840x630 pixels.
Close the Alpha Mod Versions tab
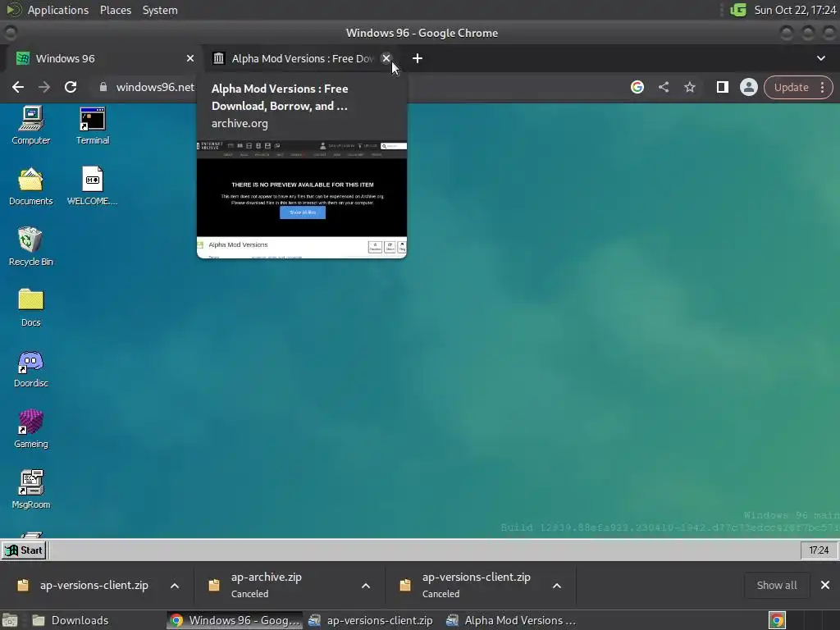(386, 58)
